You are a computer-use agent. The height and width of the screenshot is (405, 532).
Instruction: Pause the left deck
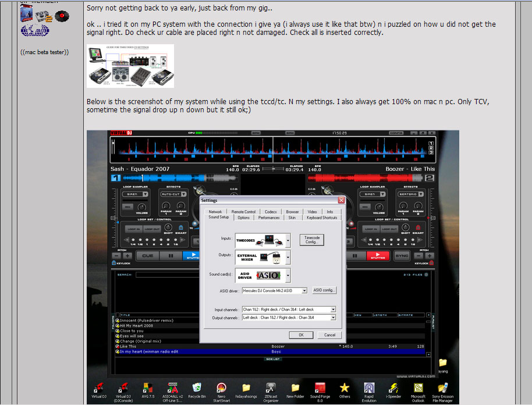tap(171, 256)
